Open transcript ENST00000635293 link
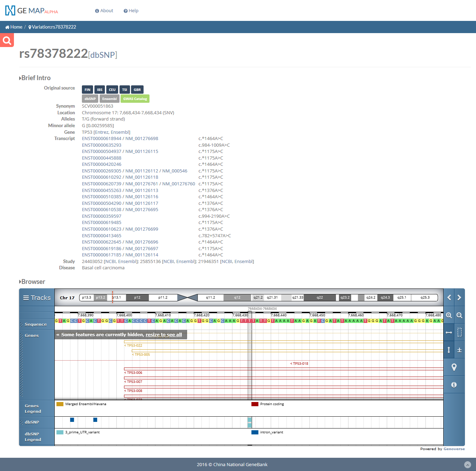Screen dimensions: 476x471 click(x=102, y=145)
